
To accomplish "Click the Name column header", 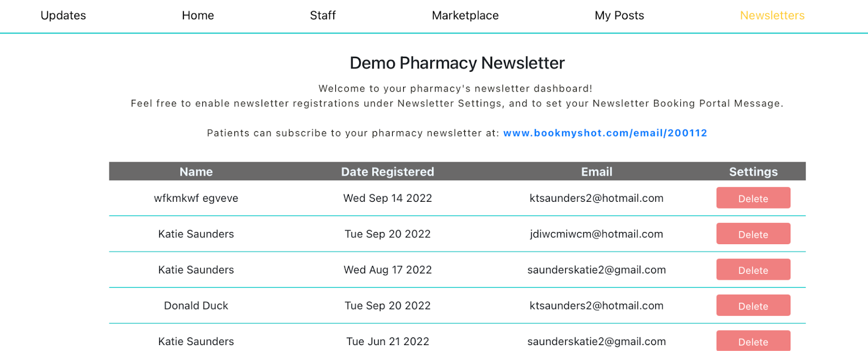I will pyautogui.click(x=196, y=172).
